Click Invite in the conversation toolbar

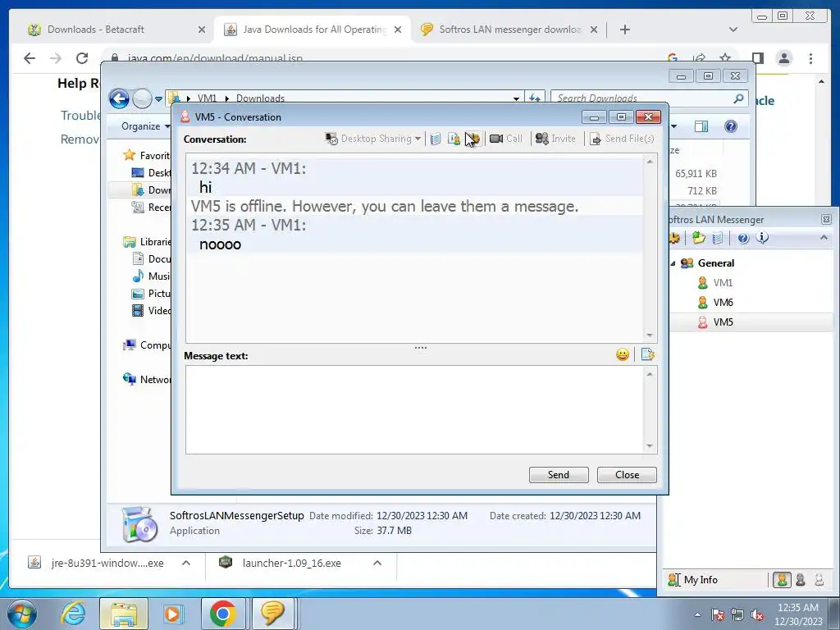555,139
